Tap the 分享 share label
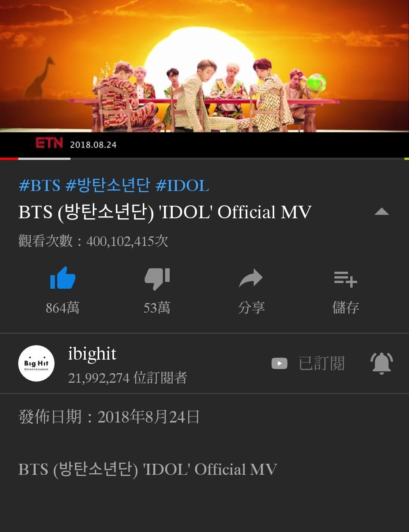The width and height of the screenshot is (409, 532). (251, 307)
